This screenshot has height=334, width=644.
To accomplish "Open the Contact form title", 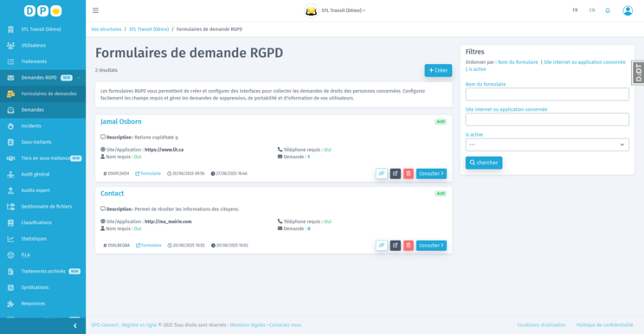I will pyautogui.click(x=113, y=193).
